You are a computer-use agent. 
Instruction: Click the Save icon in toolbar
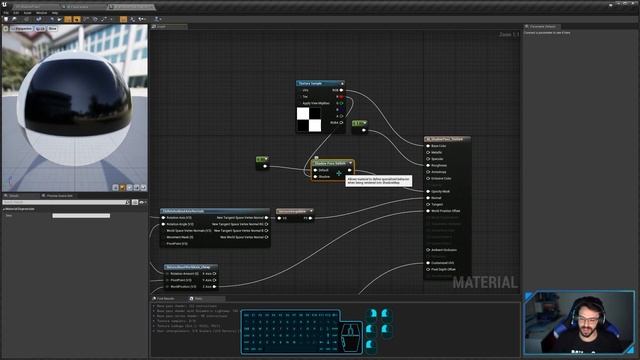(x=6, y=19)
